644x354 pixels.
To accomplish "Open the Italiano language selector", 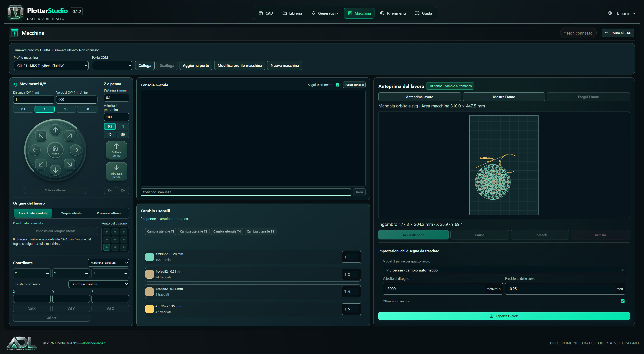I will click(622, 13).
